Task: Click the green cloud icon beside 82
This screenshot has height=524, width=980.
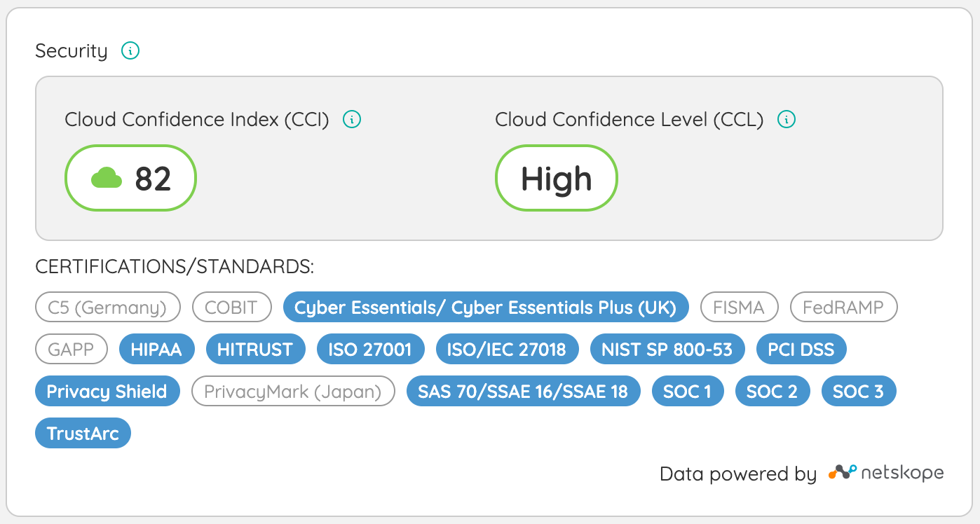Action: coord(107,178)
